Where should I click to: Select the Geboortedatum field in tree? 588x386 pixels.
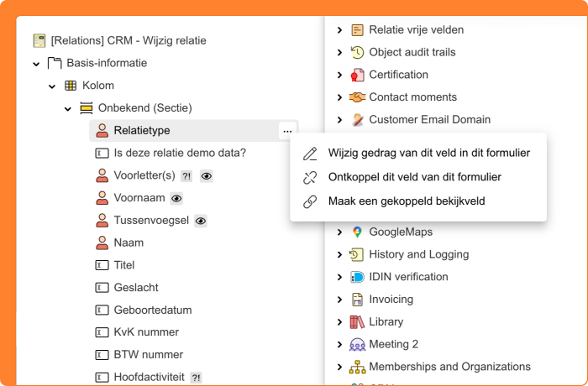[146, 310]
